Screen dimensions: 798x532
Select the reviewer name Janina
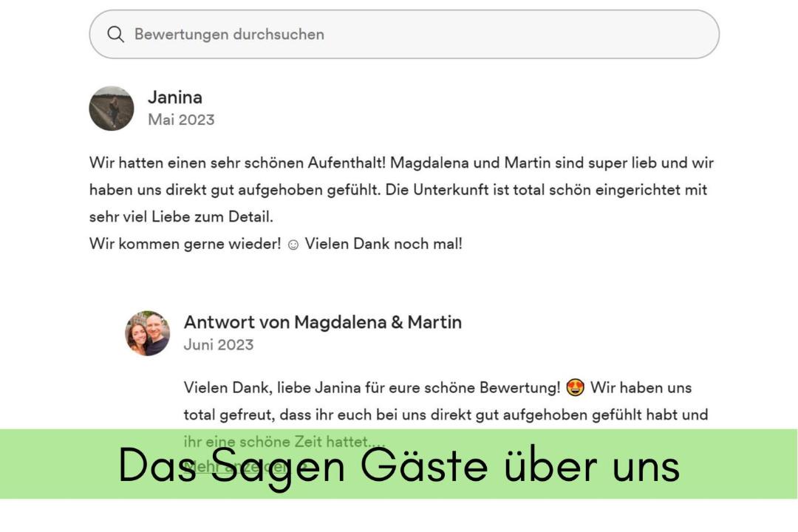175,98
